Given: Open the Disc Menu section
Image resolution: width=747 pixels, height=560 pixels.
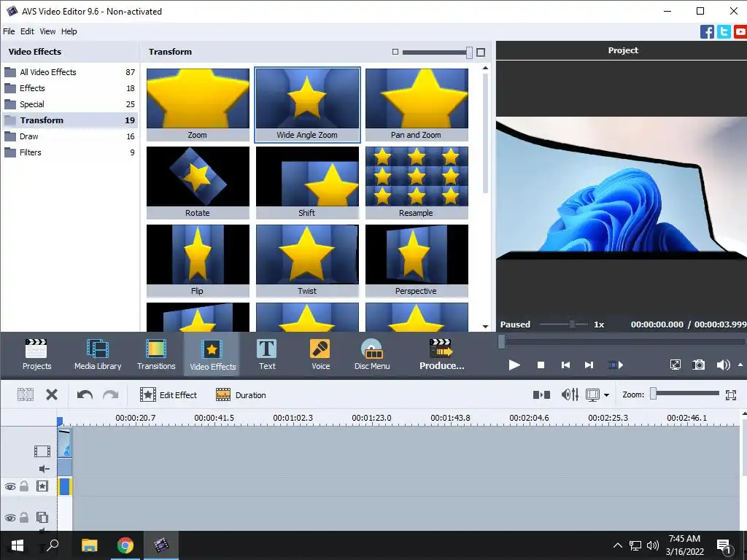Looking at the screenshot, I should [x=372, y=354].
